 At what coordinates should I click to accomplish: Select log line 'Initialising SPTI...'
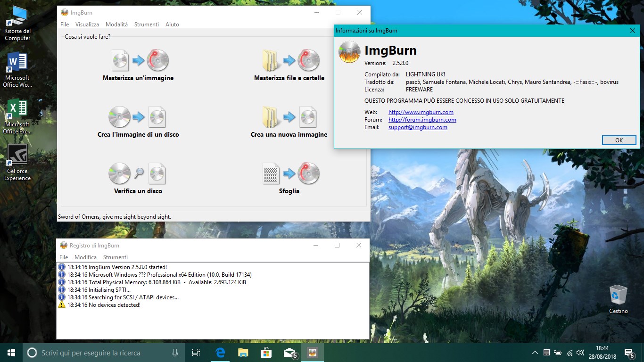pyautogui.click(x=99, y=290)
